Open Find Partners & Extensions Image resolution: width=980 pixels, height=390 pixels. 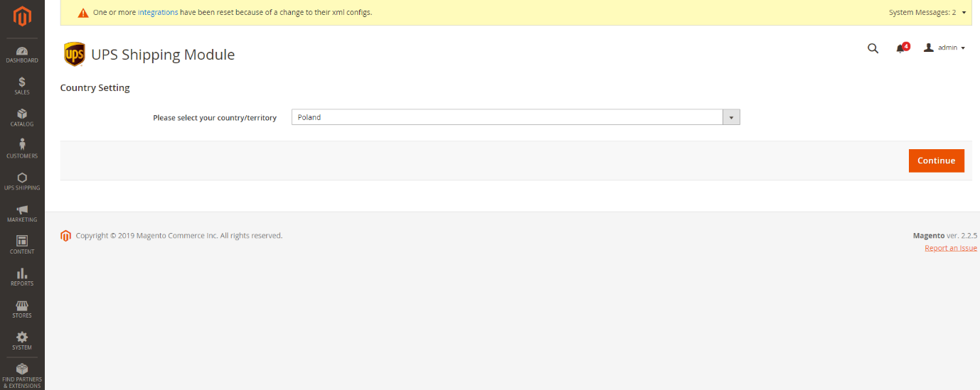click(x=22, y=376)
